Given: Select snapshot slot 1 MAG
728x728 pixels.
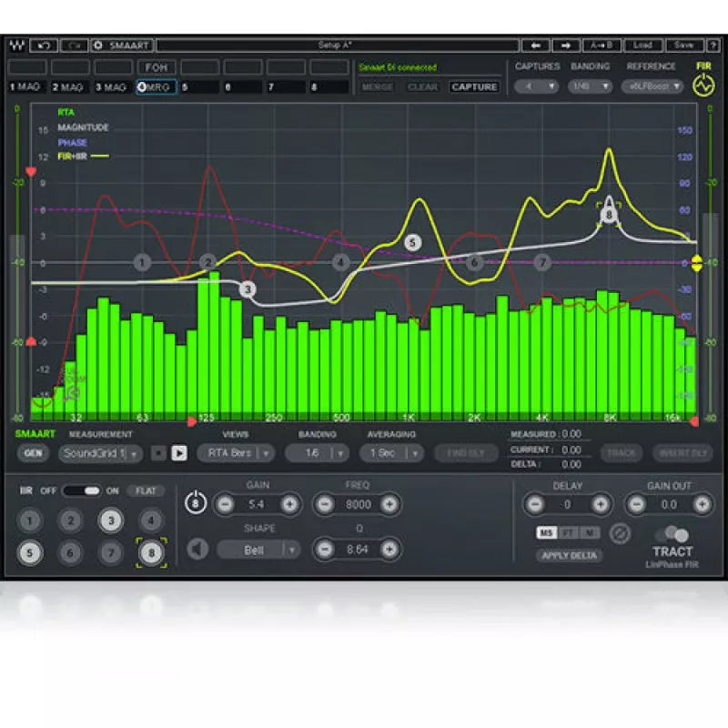Looking at the screenshot, I should coord(27,86).
